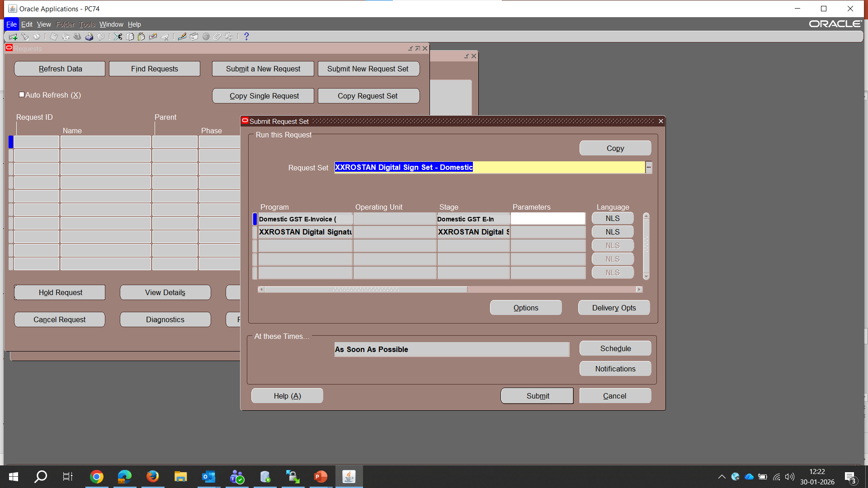Click Refresh Data in Requests window
The image size is (868, 488).
coord(60,69)
